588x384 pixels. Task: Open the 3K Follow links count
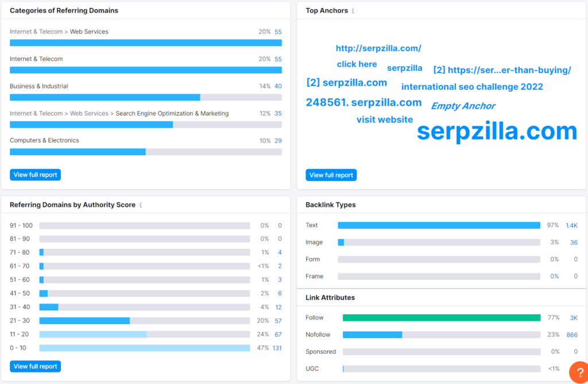click(574, 318)
